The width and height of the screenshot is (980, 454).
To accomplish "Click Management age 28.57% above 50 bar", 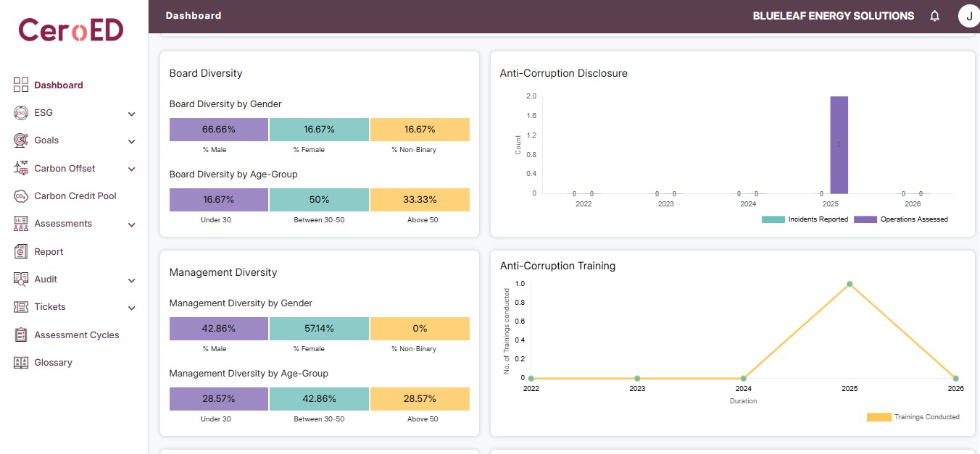I will 420,399.
